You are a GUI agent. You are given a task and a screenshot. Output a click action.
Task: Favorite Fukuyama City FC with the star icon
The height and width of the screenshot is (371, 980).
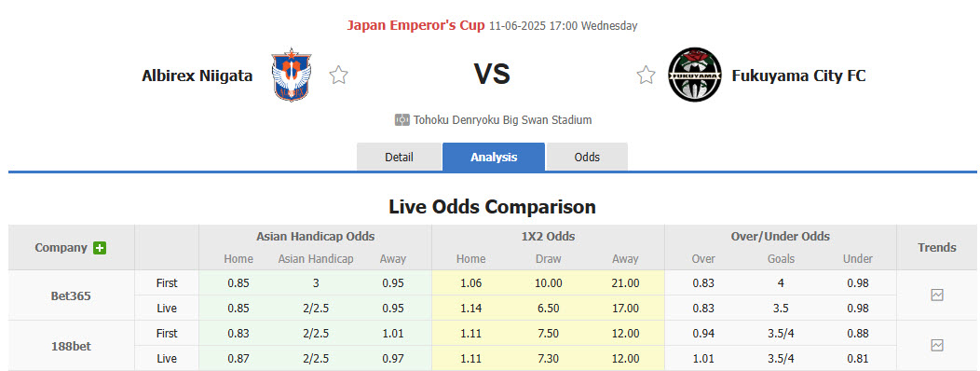[x=646, y=76]
